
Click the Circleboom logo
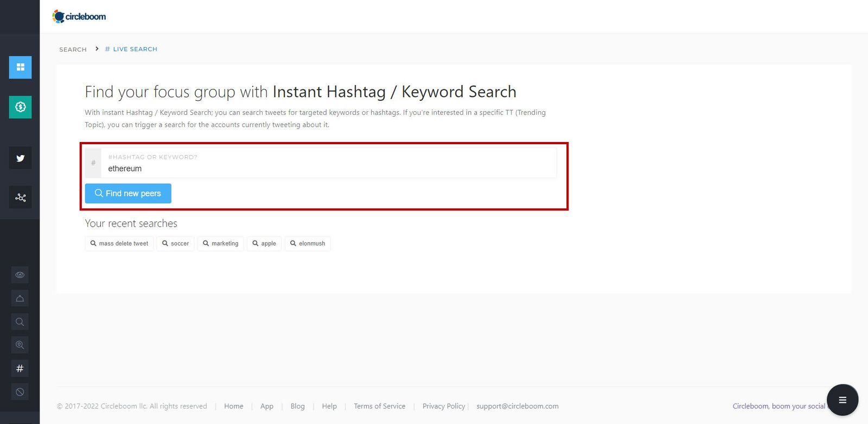tap(79, 17)
